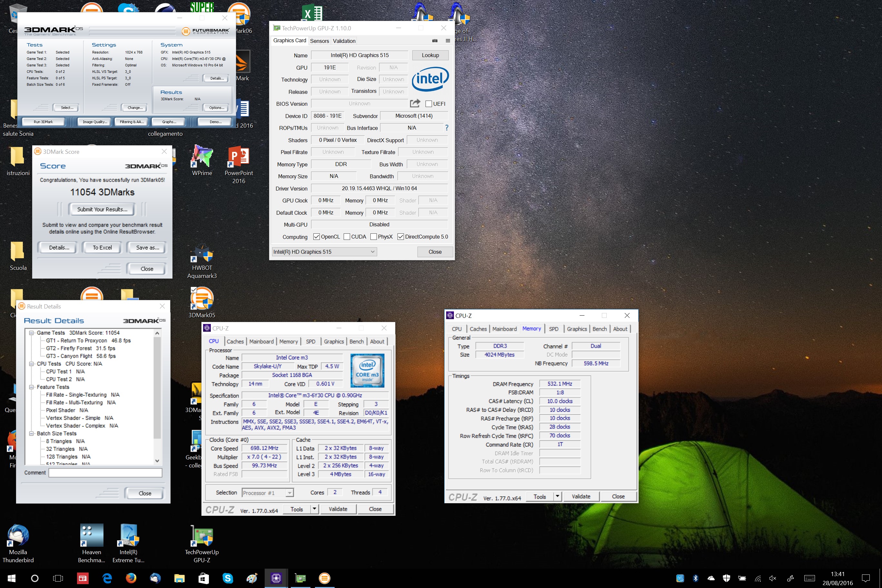Open the Processor #1 selection dropdown
Screen dimensions: 882x588
point(268,493)
